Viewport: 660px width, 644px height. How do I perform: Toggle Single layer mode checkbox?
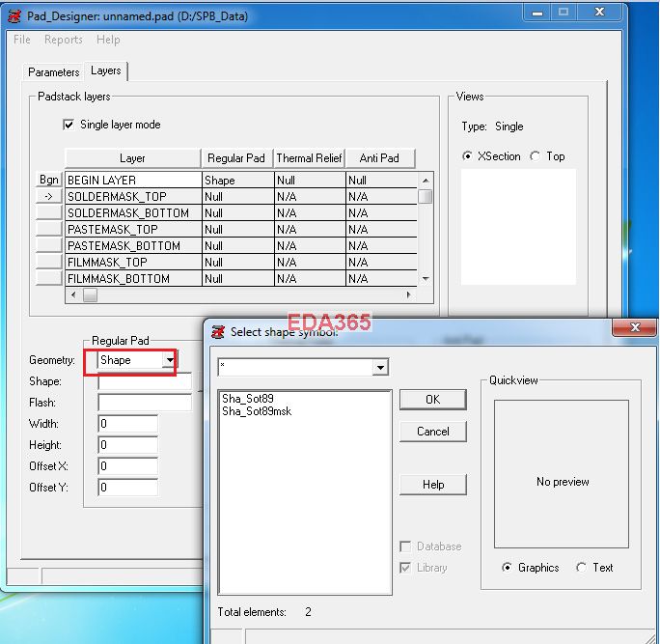[69, 125]
